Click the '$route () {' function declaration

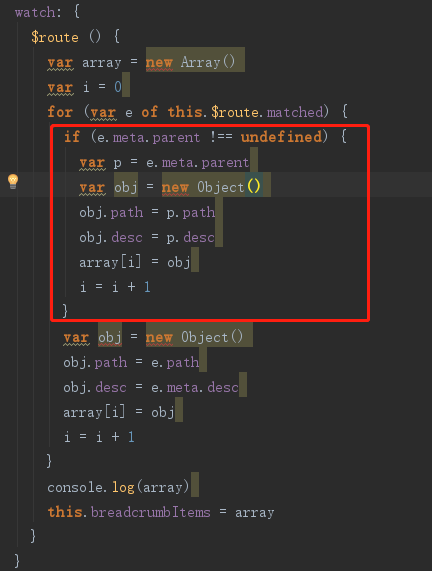coord(75,37)
